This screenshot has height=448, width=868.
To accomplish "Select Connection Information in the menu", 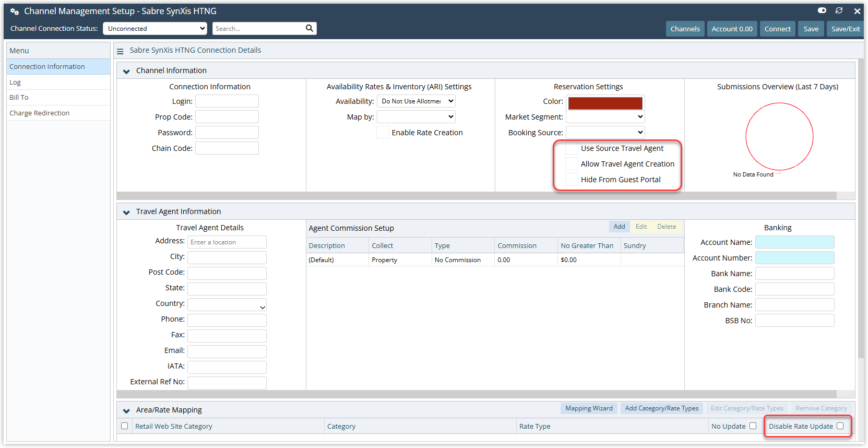I will (58, 66).
